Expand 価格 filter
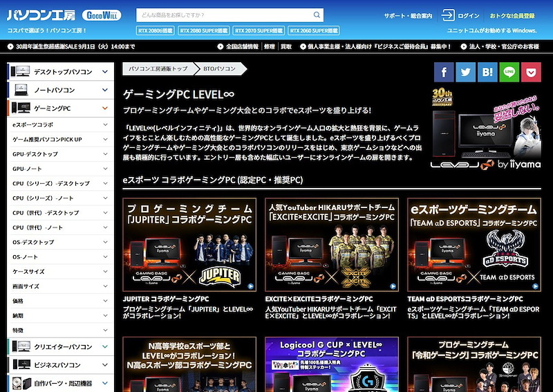This screenshot has width=553, height=392. point(106,301)
